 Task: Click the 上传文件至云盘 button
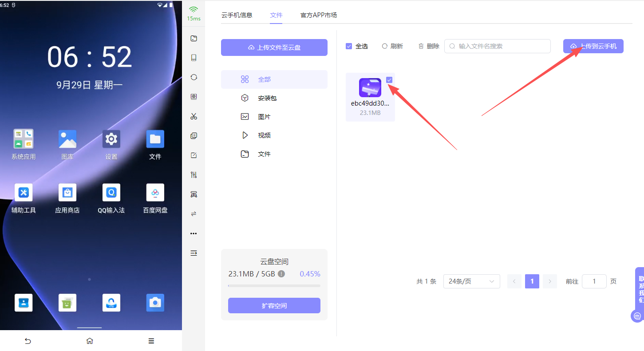click(274, 47)
